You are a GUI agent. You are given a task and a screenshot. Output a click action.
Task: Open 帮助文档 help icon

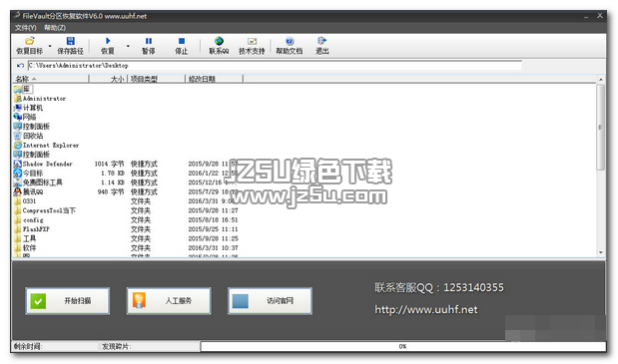click(290, 41)
